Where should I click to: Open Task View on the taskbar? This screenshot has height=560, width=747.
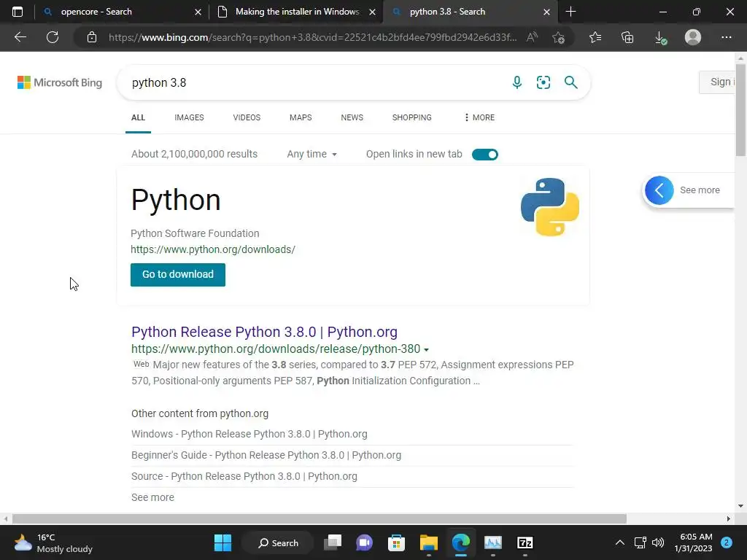(x=333, y=542)
